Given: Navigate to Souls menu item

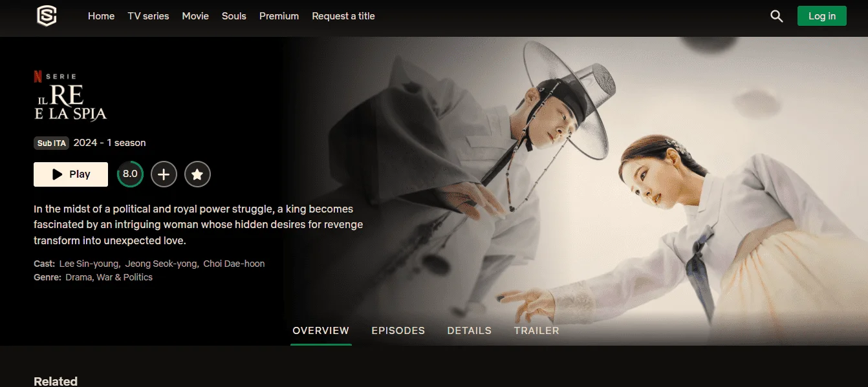Looking at the screenshot, I should 234,16.
